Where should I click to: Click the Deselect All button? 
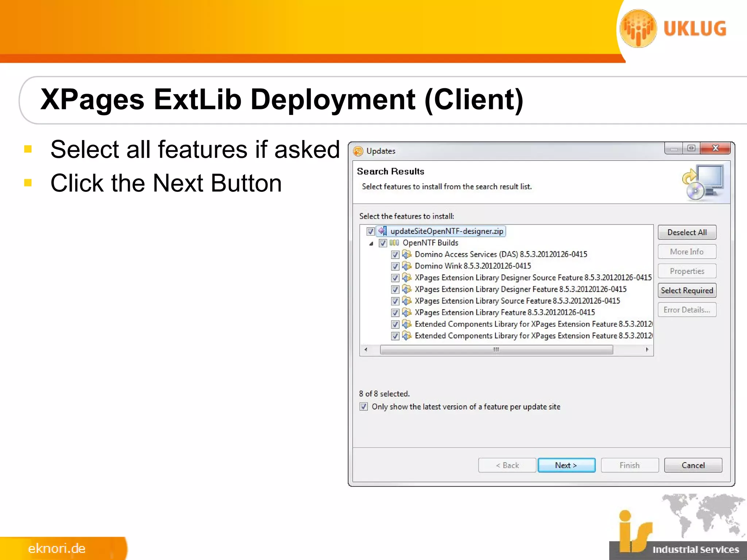[687, 232]
